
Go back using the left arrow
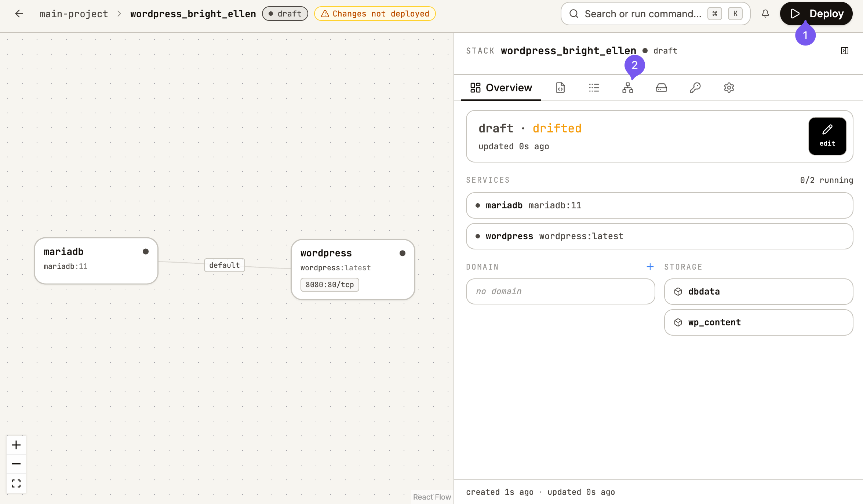pyautogui.click(x=19, y=14)
